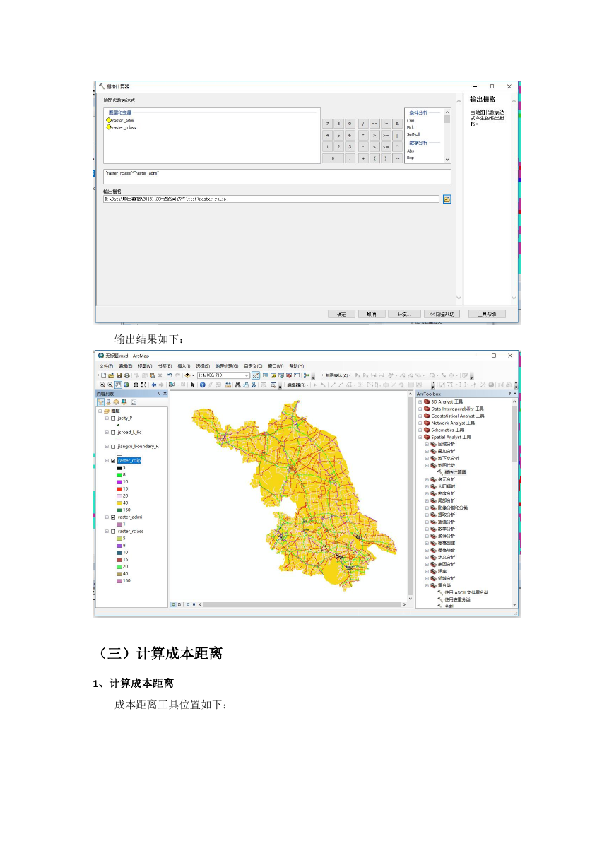This screenshot has height=868, width=614.
Task: Click the output raster path field
Action: click(x=271, y=199)
